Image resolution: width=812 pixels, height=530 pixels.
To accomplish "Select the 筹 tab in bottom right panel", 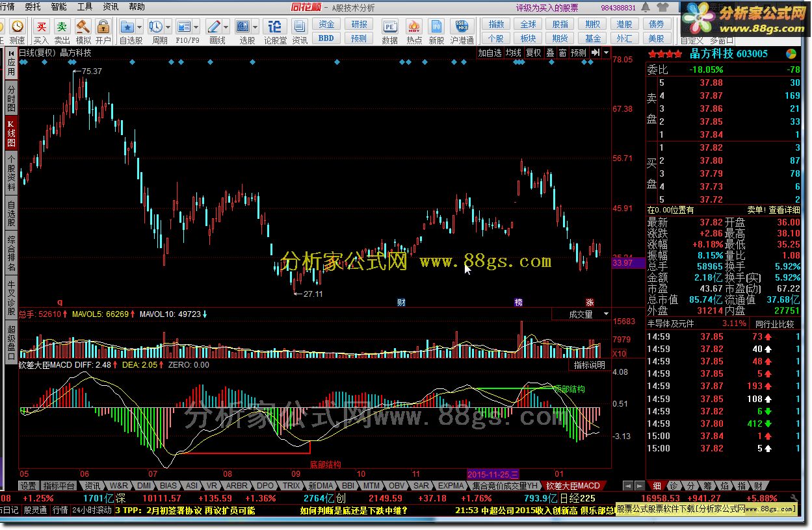I will coord(707,486).
